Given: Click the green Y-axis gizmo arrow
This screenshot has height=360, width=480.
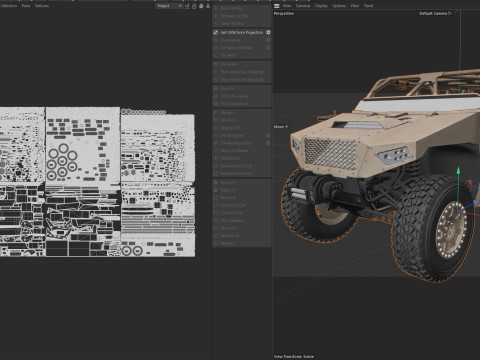Looking at the screenshot, I should [458, 171].
